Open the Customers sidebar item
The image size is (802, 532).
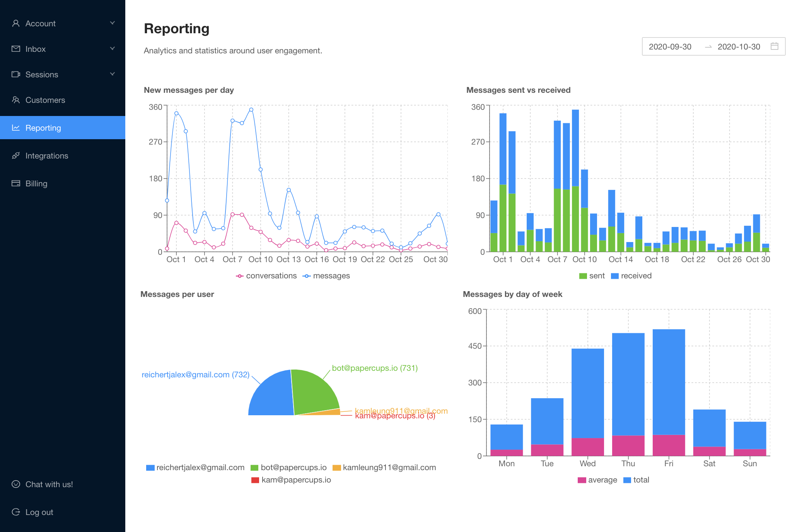[x=45, y=100]
